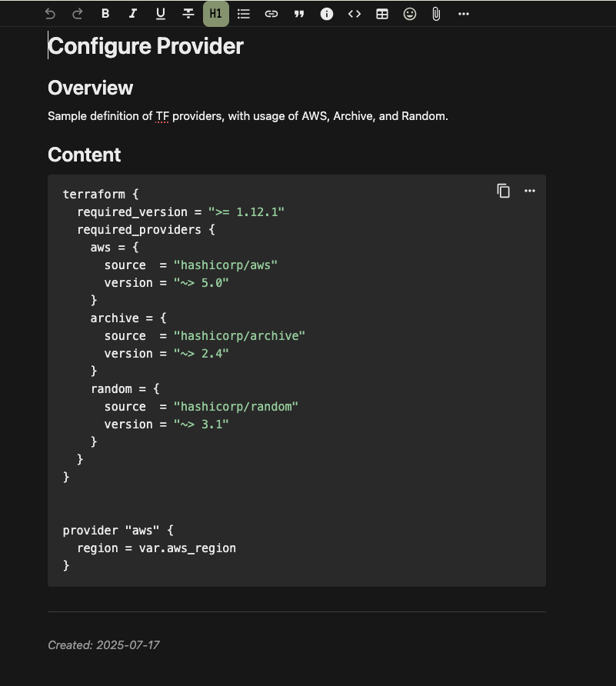Insert an info callout block
Viewport: 616px width, 686px height.
point(326,14)
